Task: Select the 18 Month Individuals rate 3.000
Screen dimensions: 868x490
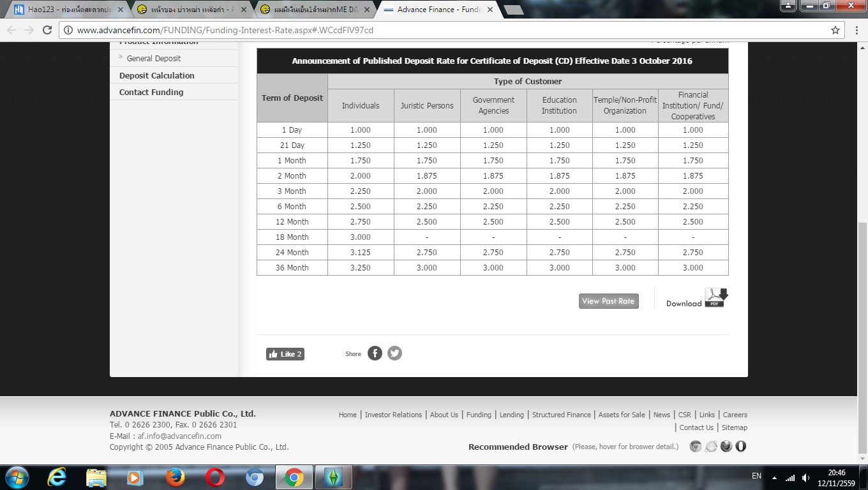Action: [361, 237]
